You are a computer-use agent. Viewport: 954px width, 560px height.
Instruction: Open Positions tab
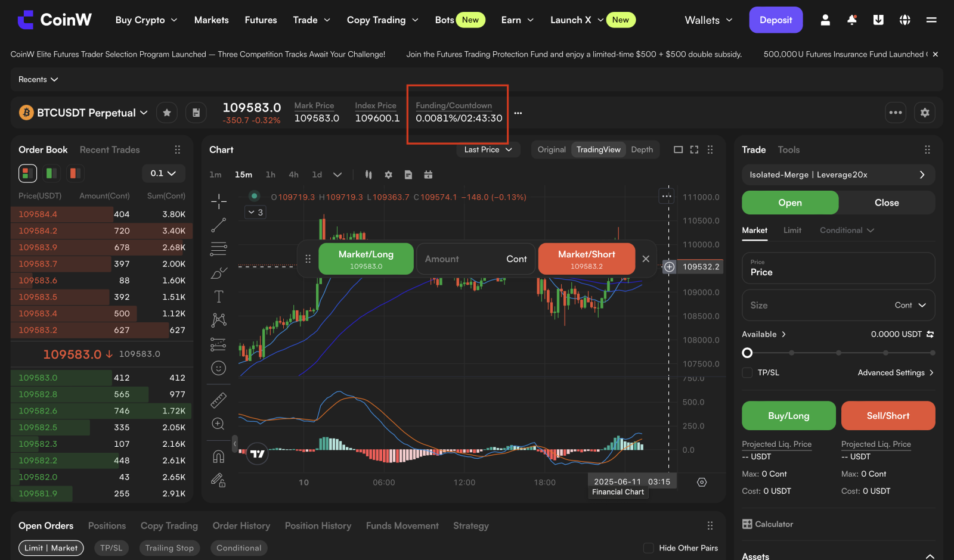[x=107, y=526]
